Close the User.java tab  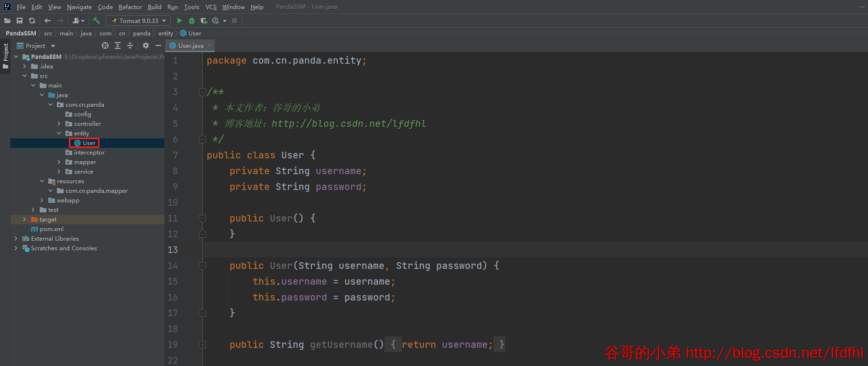pos(209,45)
